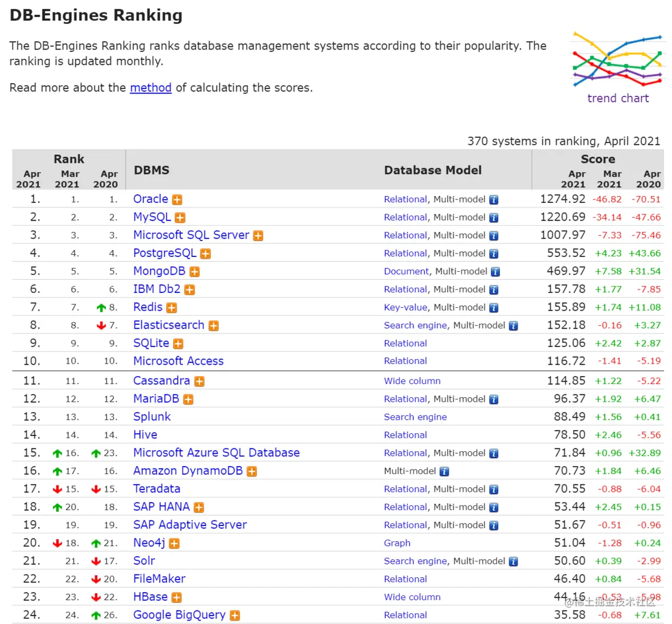Image resolution: width=672 pixels, height=624 pixels.
Task: Click the trend chart thumbnail image
Action: tap(618, 59)
